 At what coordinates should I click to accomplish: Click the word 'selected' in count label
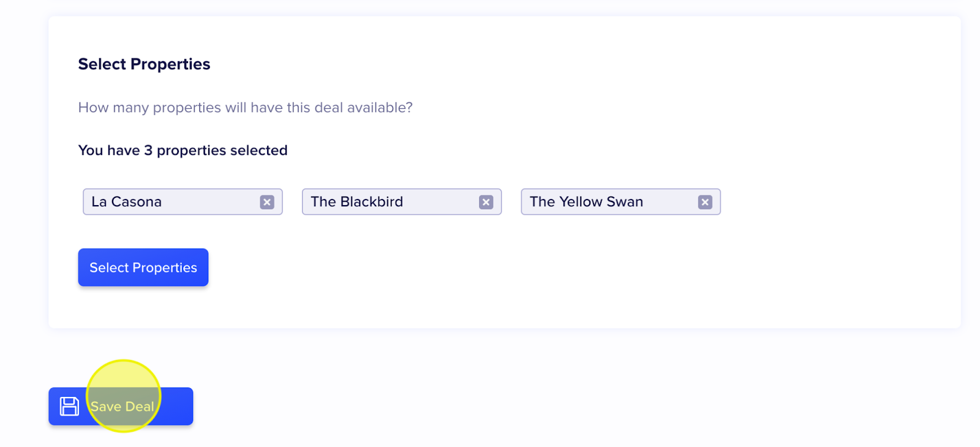[x=258, y=151]
